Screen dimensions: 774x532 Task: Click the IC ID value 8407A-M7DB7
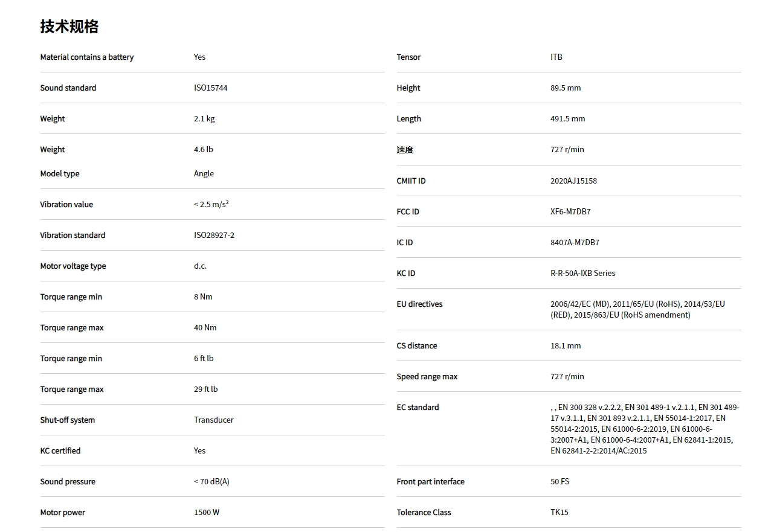tap(575, 243)
